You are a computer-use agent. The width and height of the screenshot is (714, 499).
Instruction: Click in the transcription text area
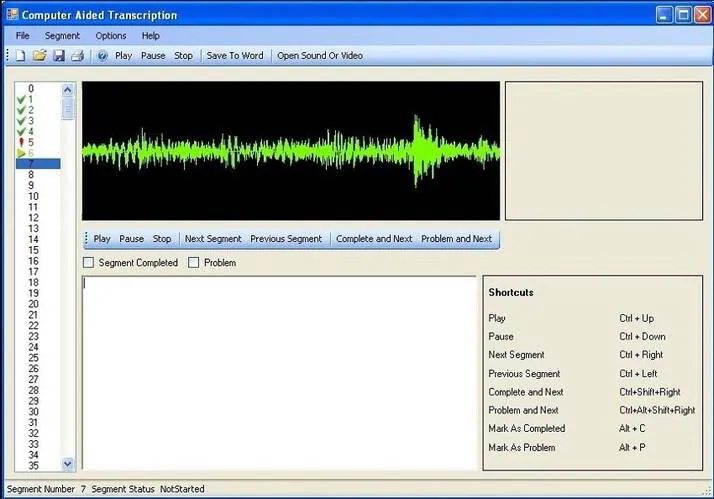(x=279, y=373)
